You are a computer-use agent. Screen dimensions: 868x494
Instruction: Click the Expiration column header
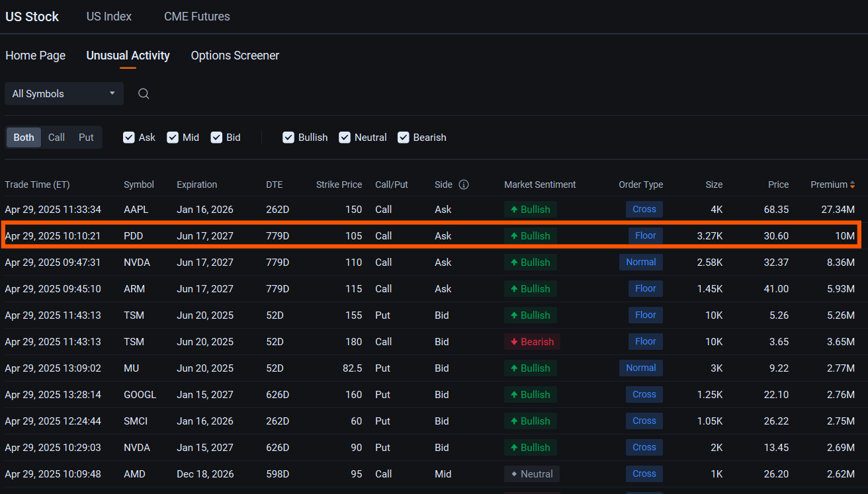[196, 185]
